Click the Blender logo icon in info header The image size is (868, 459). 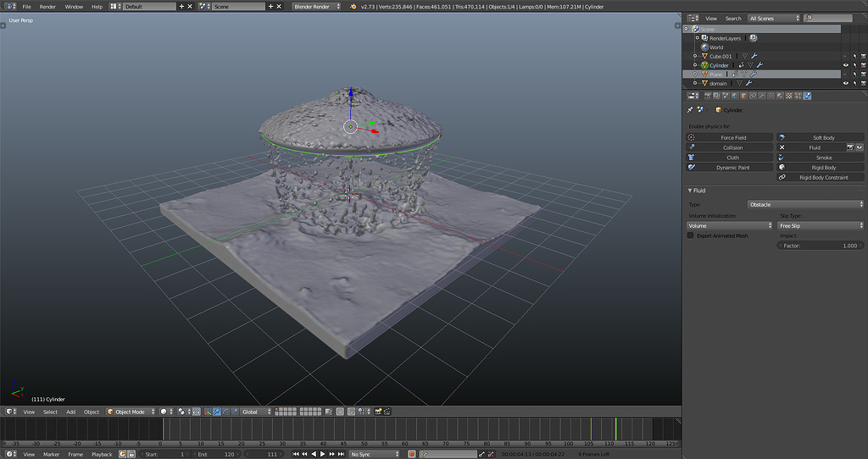point(353,7)
